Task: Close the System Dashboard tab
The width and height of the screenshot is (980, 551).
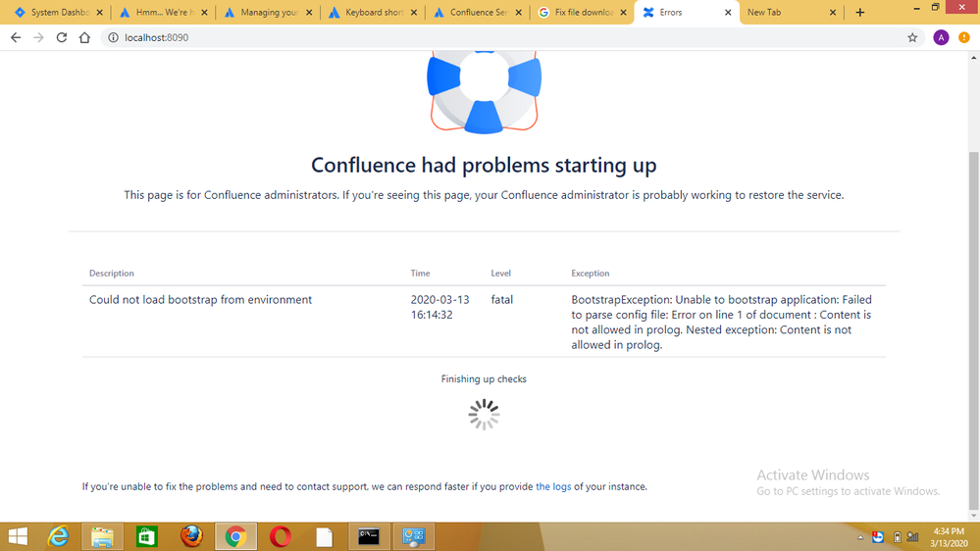Action: click(x=99, y=13)
